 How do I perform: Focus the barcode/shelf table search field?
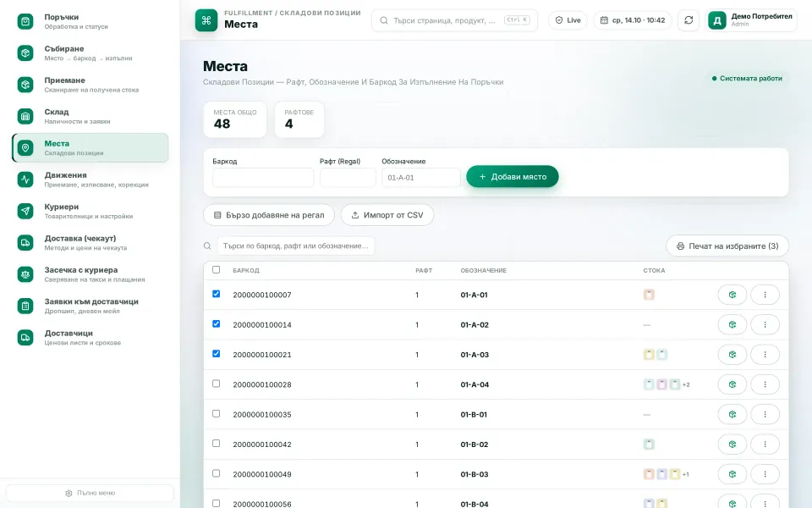pos(296,246)
